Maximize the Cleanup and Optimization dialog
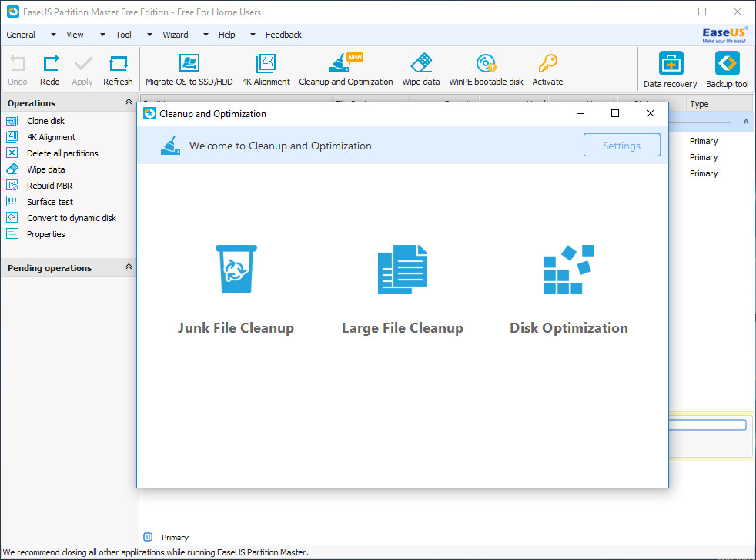The height and width of the screenshot is (560, 756). (x=615, y=113)
